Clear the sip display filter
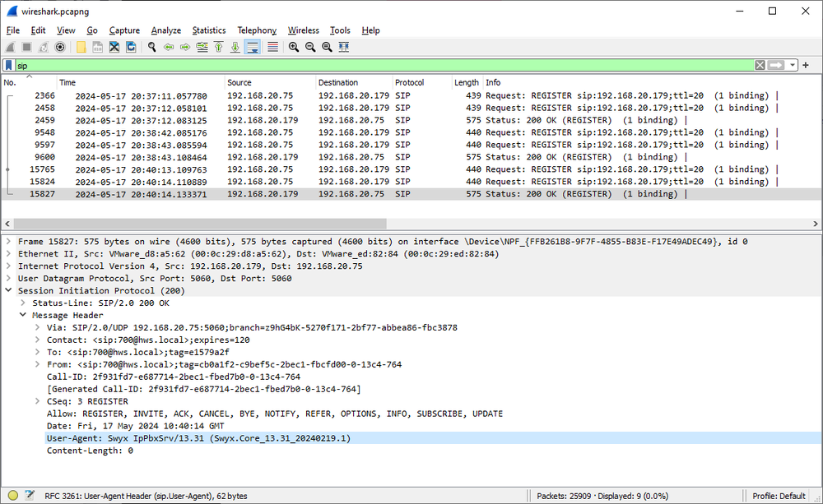 760,65
